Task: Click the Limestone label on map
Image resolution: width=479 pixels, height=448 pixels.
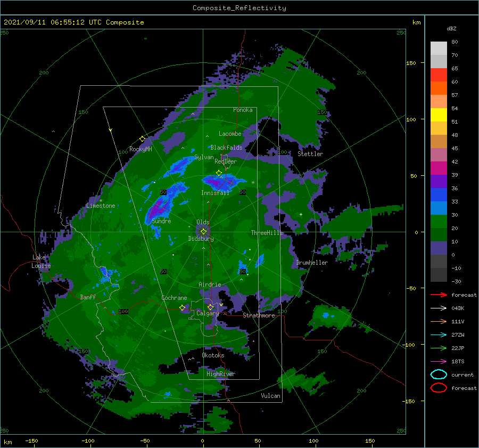Action: (x=101, y=206)
